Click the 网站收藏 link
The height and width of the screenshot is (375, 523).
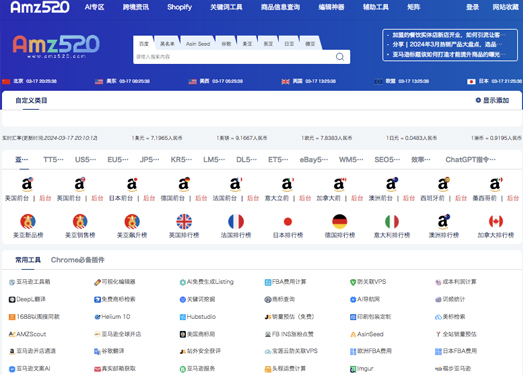tap(506, 7)
